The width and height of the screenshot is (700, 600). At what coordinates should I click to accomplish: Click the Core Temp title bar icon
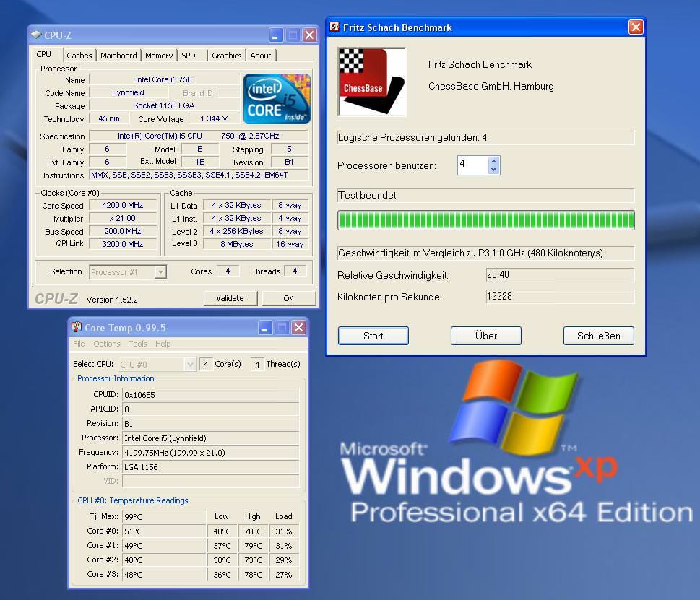[77, 328]
